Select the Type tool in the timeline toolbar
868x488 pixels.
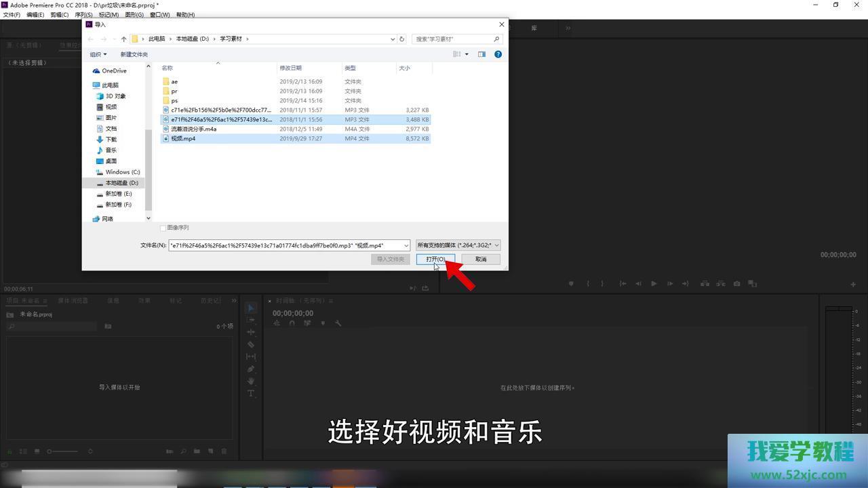(x=250, y=392)
